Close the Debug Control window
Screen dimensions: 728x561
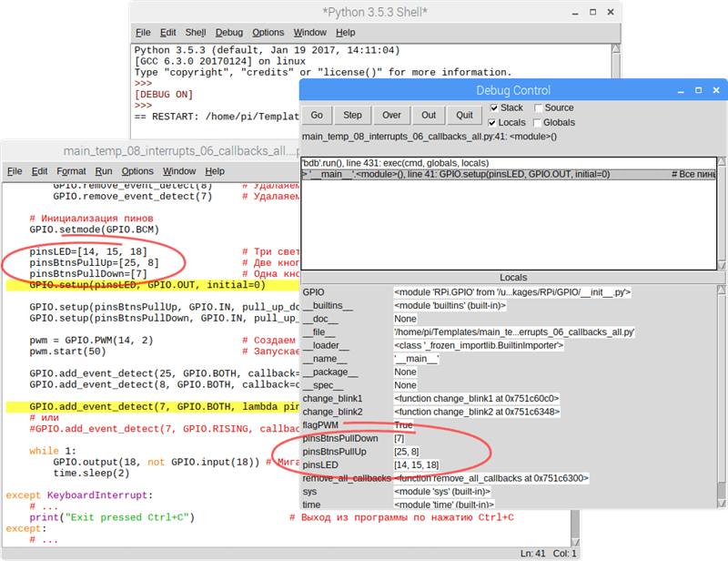[717, 90]
